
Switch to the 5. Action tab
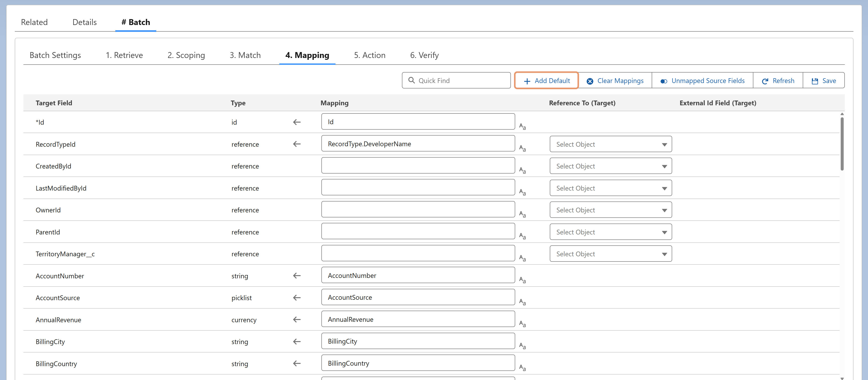[x=369, y=55]
